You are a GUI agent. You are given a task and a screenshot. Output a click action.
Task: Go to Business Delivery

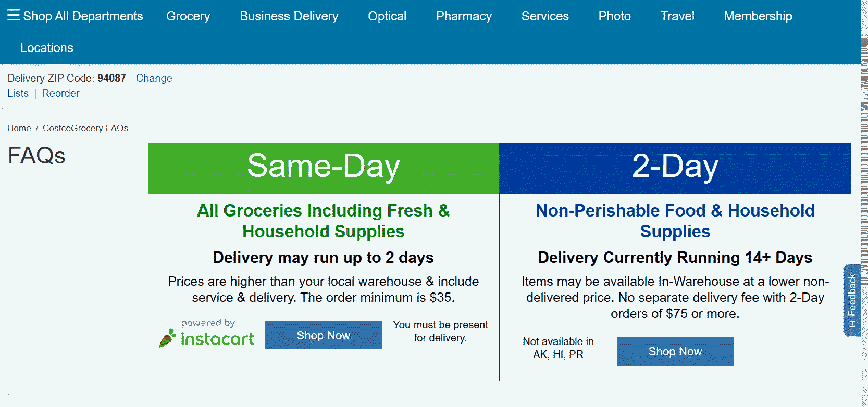coord(289,16)
